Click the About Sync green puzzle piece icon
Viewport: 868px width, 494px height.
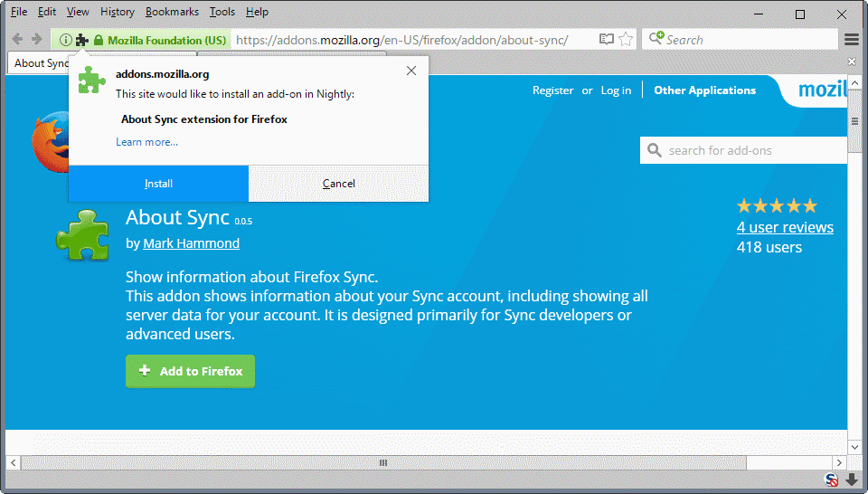[83, 235]
